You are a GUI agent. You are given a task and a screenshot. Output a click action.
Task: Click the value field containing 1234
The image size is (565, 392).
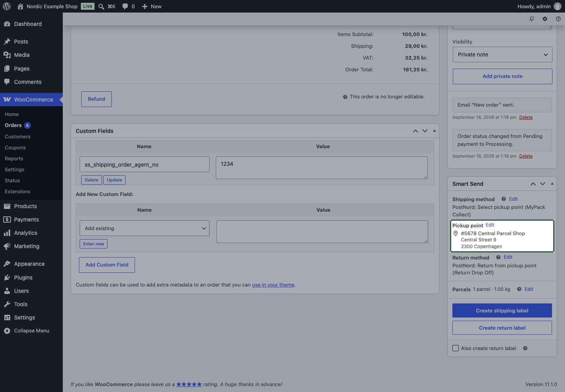(322, 168)
